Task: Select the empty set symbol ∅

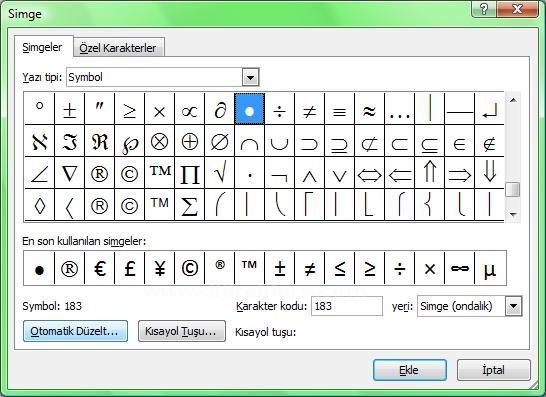Action: coord(219,141)
